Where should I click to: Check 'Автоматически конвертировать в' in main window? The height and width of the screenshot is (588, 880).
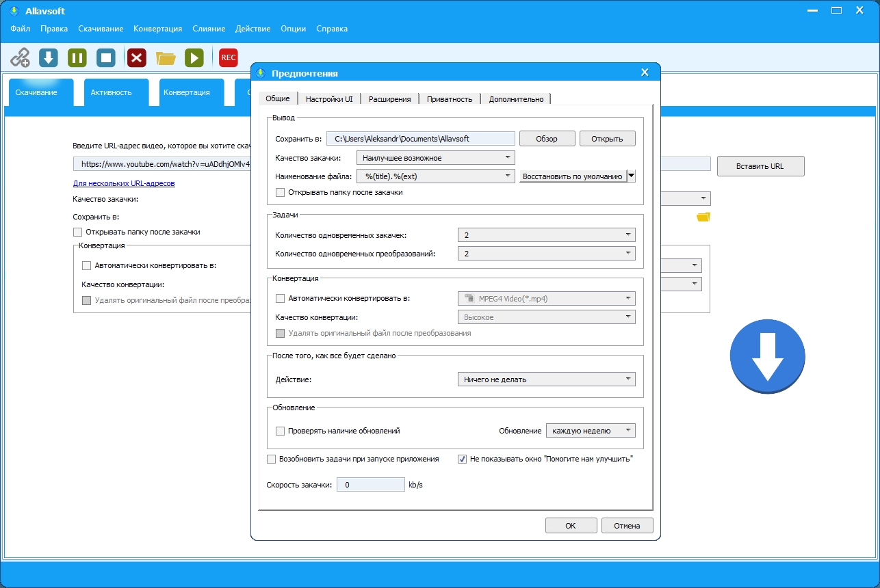click(86, 265)
